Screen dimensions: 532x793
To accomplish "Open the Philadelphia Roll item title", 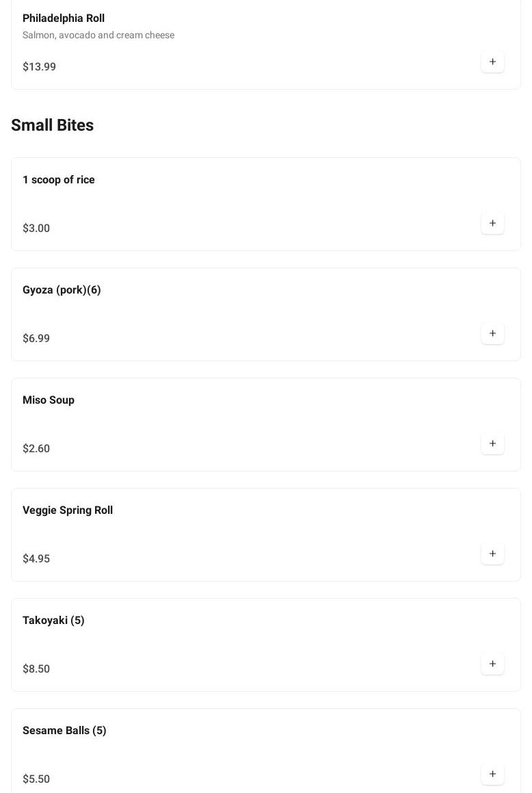I will tap(64, 18).
